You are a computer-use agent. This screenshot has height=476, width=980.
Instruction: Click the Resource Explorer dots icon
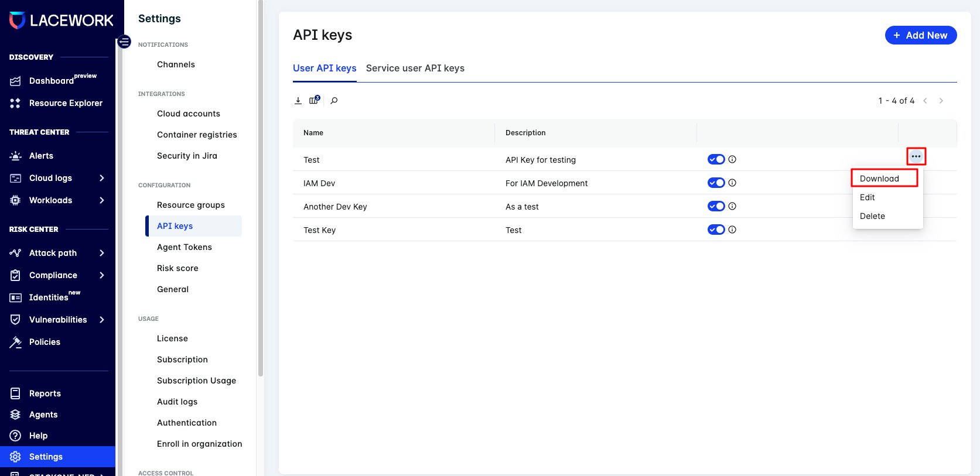click(x=16, y=103)
